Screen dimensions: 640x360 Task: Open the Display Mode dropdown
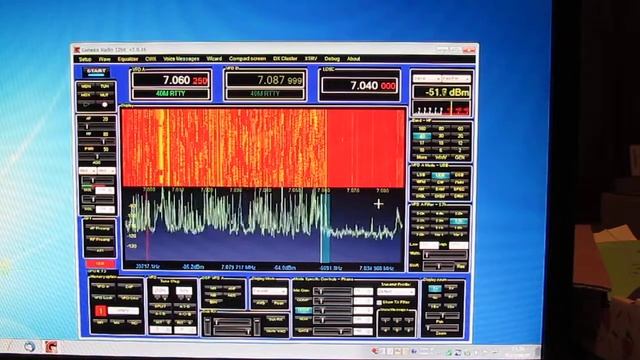coord(269,291)
